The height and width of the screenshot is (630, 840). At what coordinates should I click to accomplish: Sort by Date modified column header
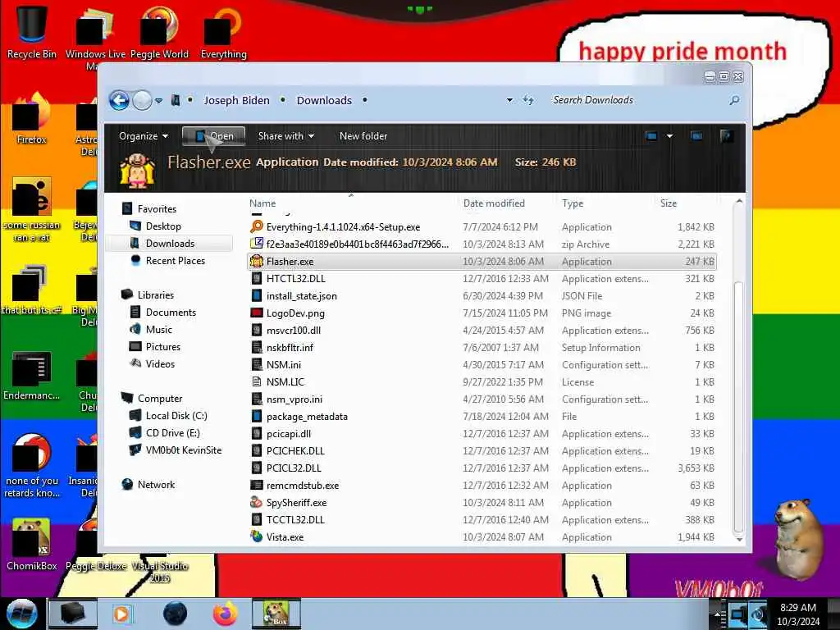pos(493,203)
